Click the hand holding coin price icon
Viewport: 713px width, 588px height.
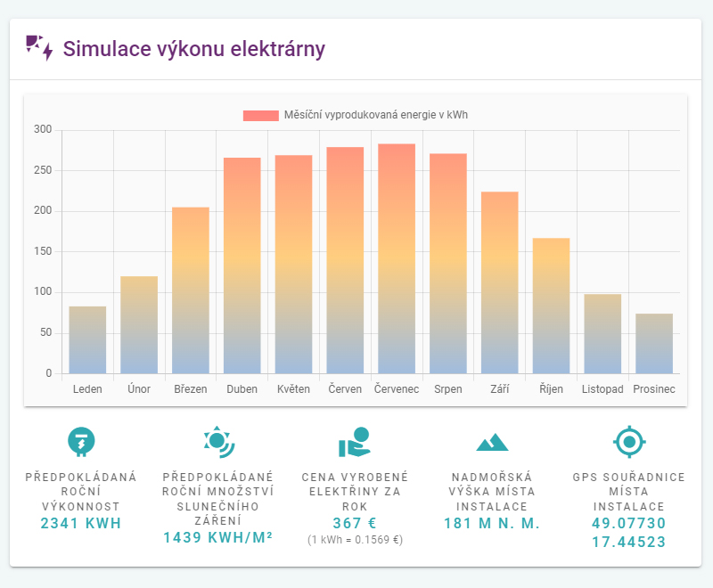[354, 441]
